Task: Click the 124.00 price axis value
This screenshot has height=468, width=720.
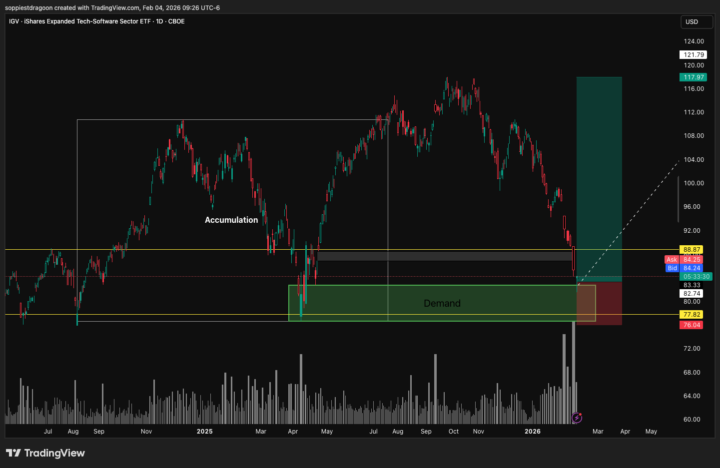Action: [693, 41]
